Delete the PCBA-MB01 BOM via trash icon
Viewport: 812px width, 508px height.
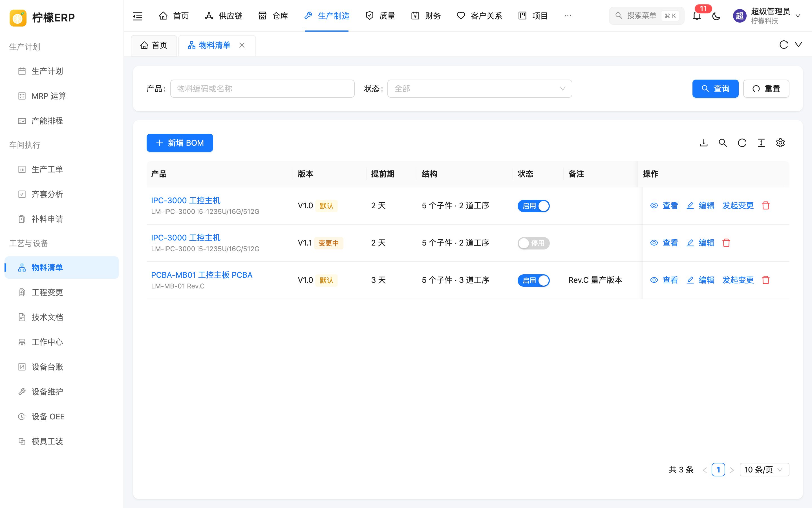(766, 280)
